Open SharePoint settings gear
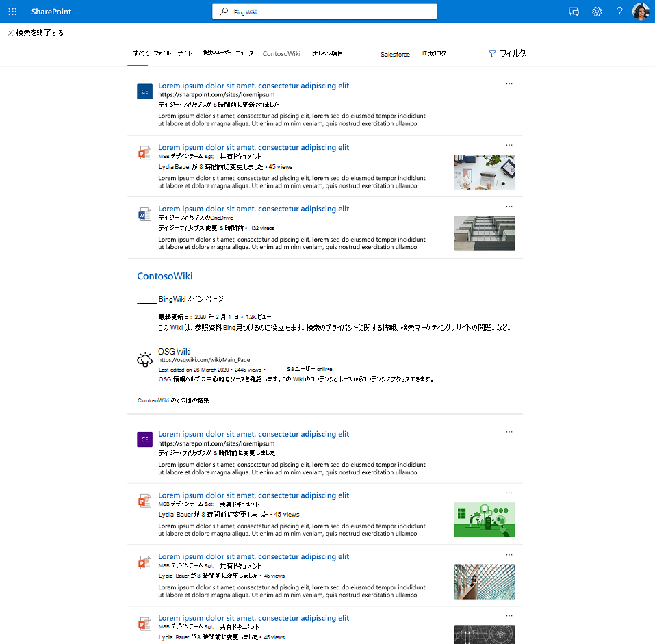This screenshot has width=655, height=644. (x=596, y=11)
